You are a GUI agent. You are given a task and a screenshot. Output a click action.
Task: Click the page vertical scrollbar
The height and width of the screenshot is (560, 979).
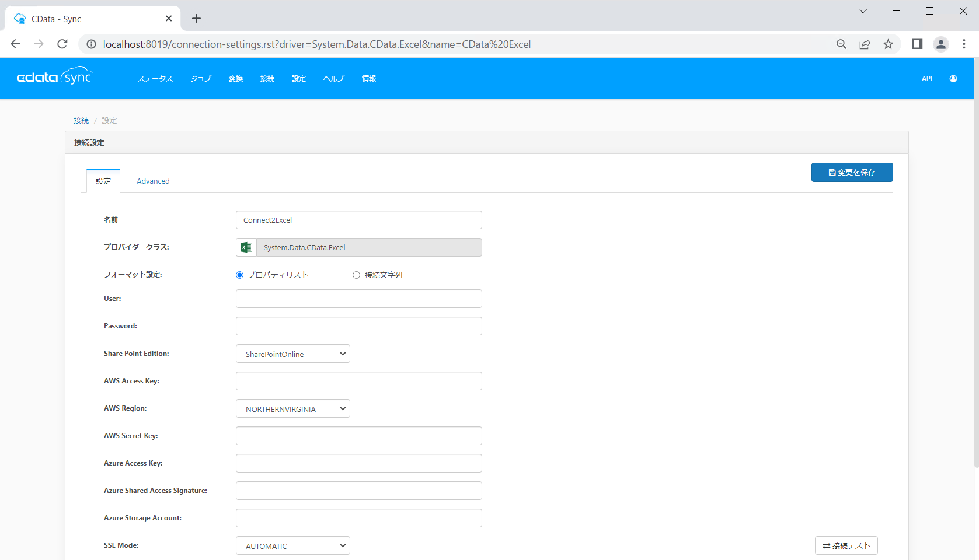[x=977, y=262]
